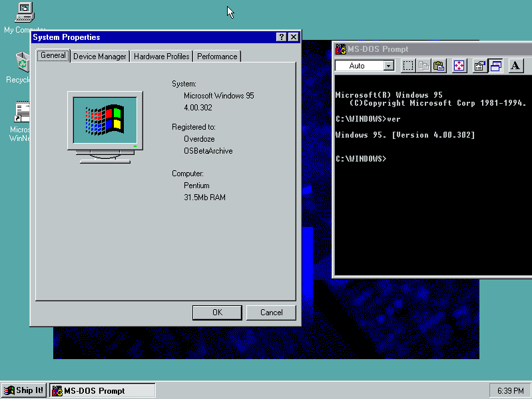Image resolution: width=532 pixels, height=399 pixels.
Task: Click the Windows monitor logo image
Action: click(x=105, y=127)
